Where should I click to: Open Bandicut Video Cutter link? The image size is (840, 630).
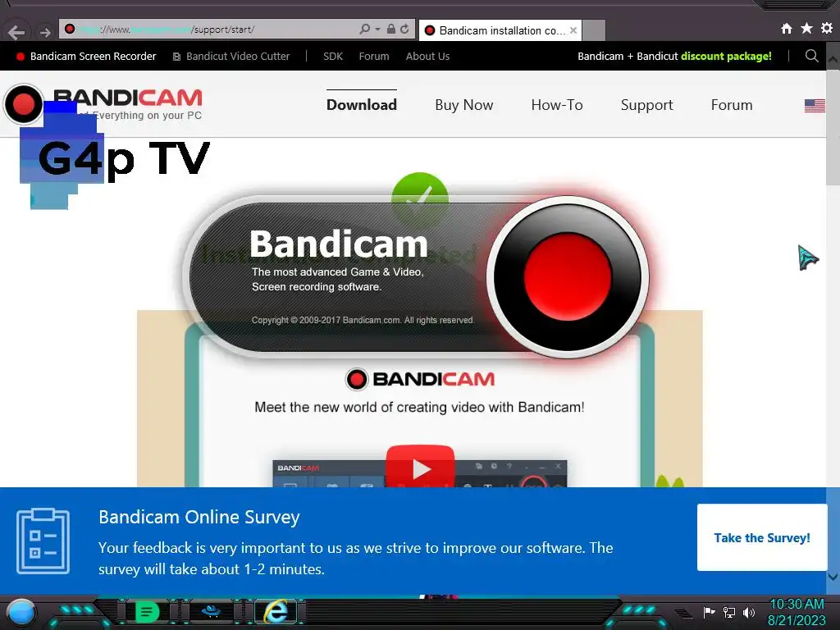pos(231,57)
